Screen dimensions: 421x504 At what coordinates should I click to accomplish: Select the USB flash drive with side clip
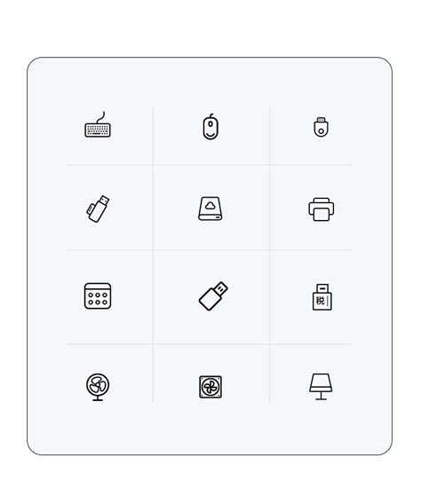click(98, 209)
